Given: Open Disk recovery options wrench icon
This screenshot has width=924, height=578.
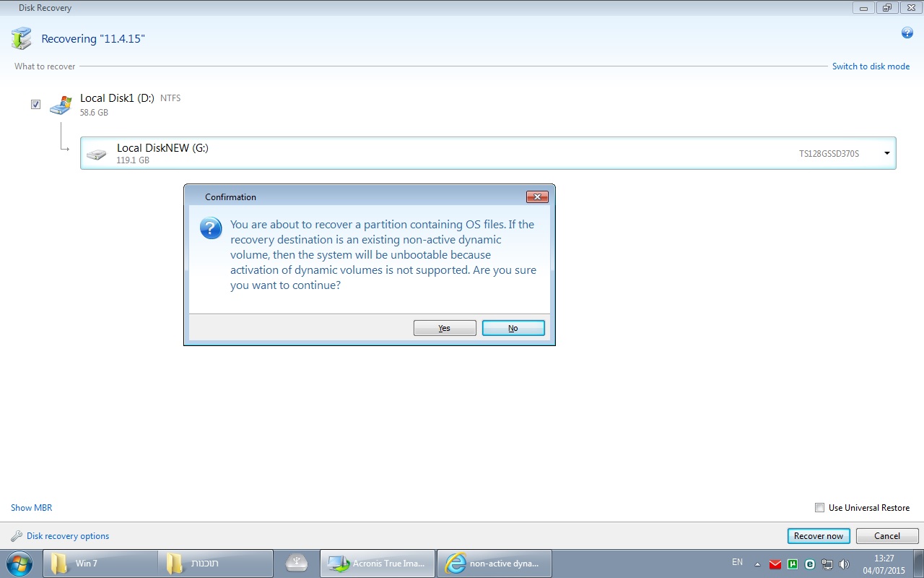Looking at the screenshot, I should click(17, 536).
